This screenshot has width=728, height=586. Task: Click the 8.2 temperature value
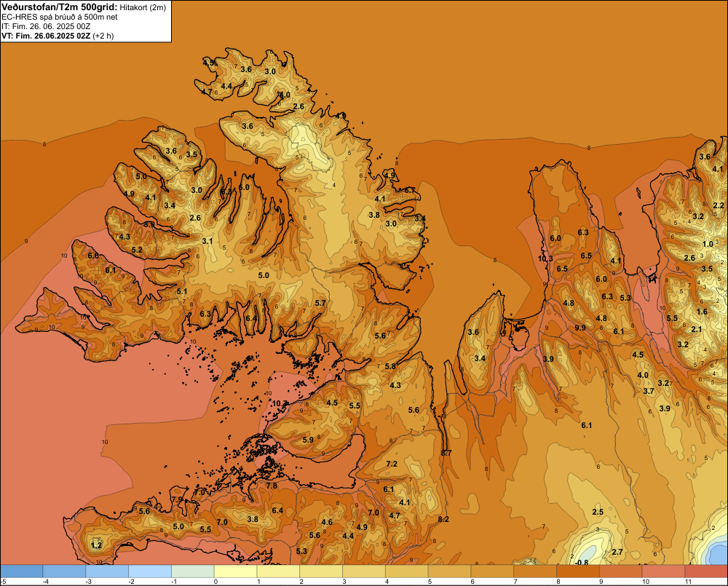[x=443, y=519]
